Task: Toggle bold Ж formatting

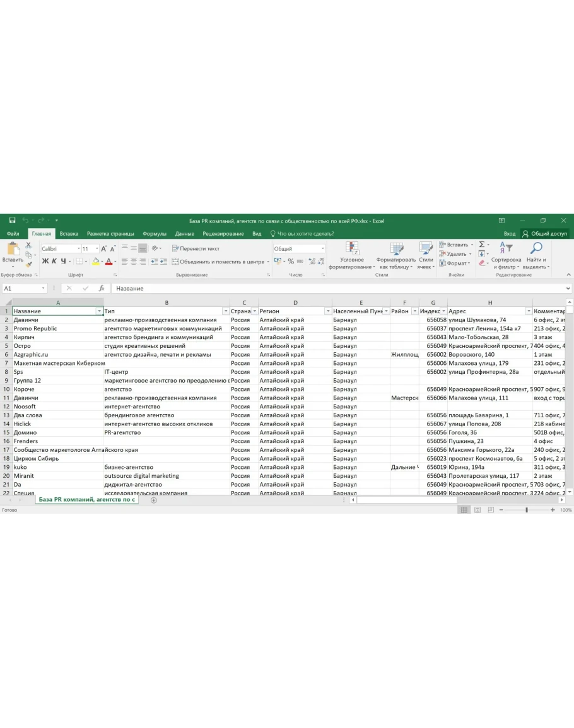Action: tap(45, 262)
